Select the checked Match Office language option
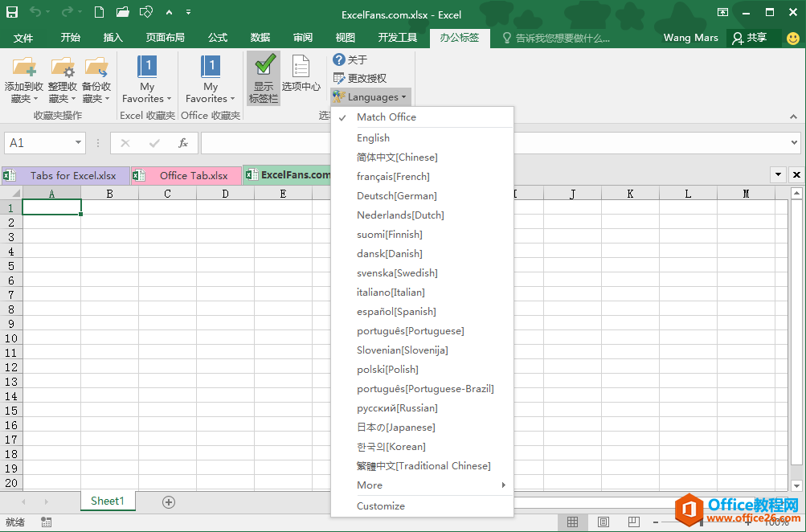 [422, 117]
